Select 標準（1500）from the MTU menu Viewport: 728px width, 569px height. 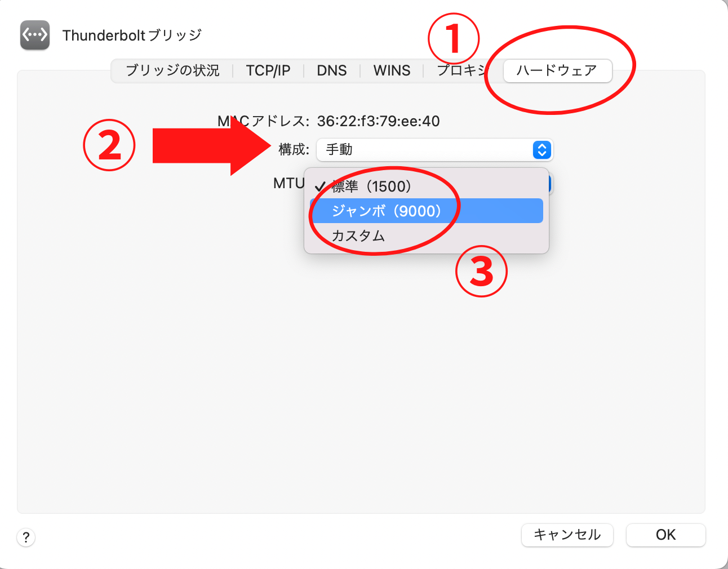click(370, 185)
